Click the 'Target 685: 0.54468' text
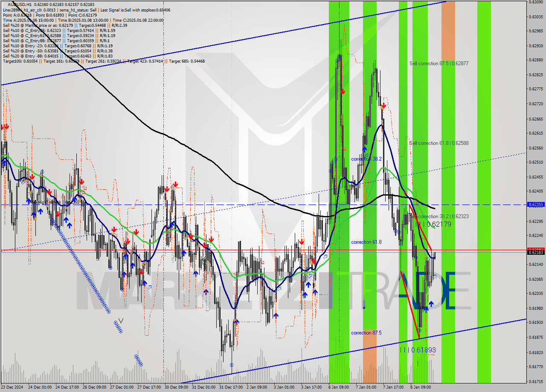The image size is (546, 392). [x=187, y=61]
